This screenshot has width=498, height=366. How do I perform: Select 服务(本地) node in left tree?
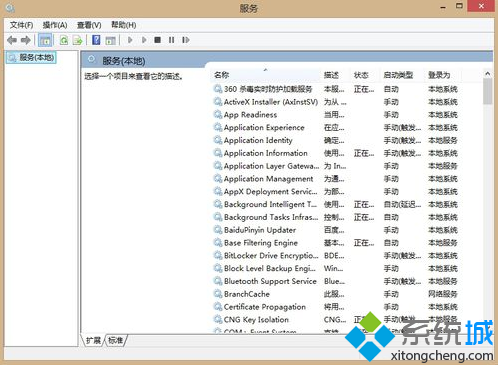tap(31, 57)
